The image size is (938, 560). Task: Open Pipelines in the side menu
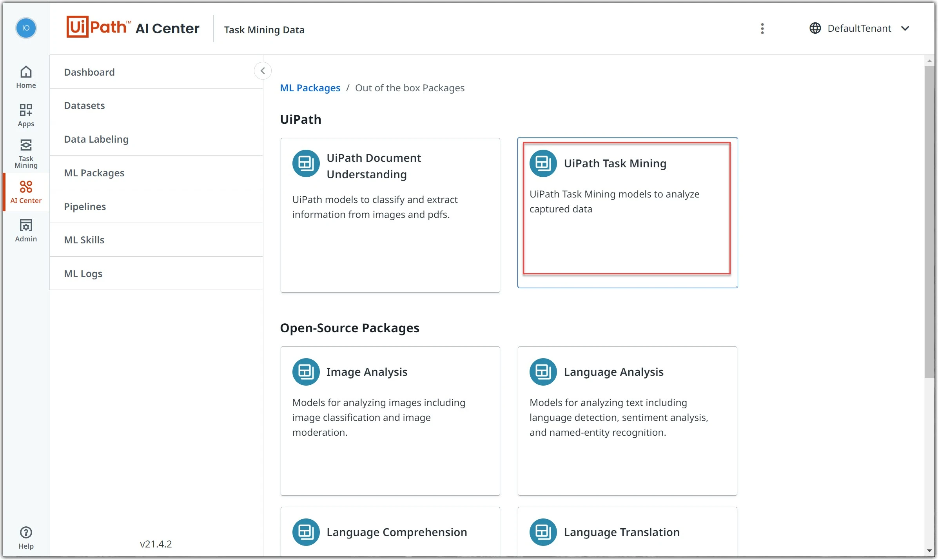point(156,207)
